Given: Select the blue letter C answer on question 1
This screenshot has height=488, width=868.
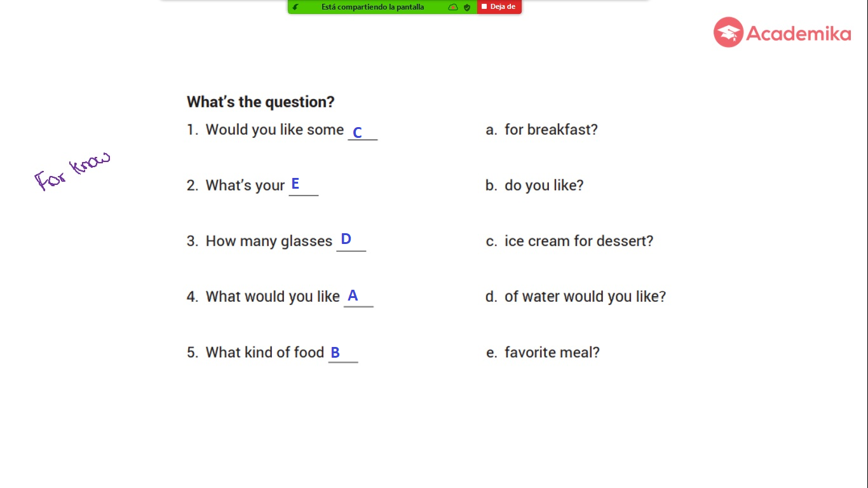Looking at the screenshot, I should [x=357, y=133].
